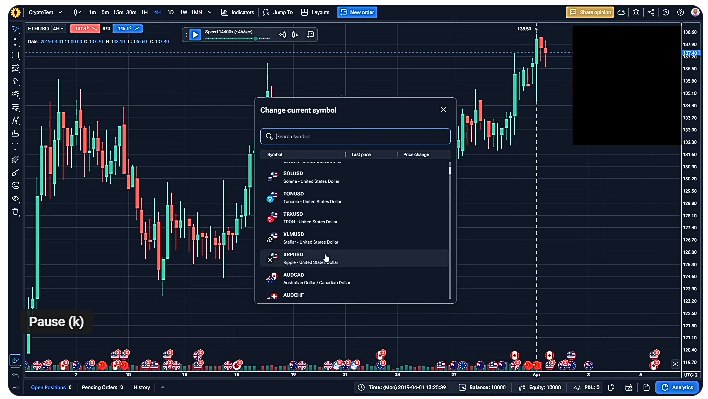The image size is (708, 399).
Task: Open the candle chart type dropdown
Action: coord(77,12)
